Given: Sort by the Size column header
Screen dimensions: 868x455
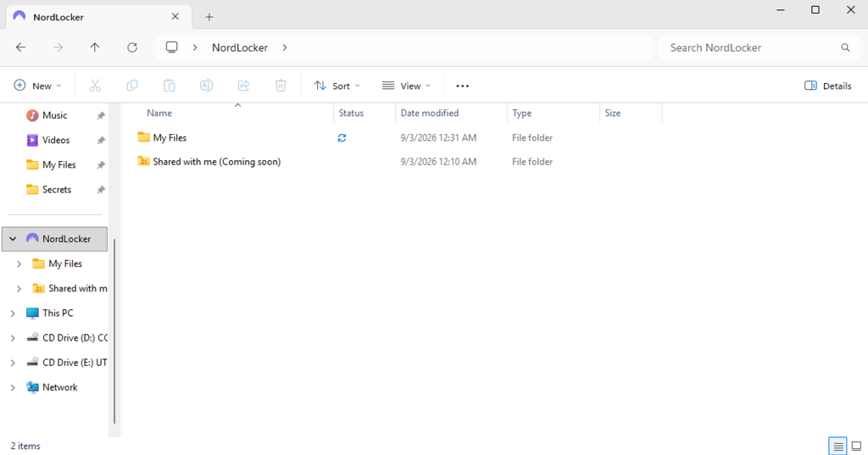Looking at the screenshot, I should [x=612, y=113].
